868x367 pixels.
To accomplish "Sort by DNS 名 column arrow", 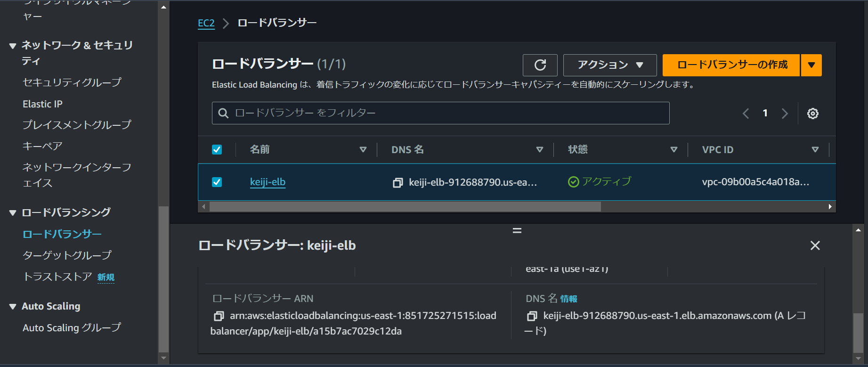I will 539,150.
